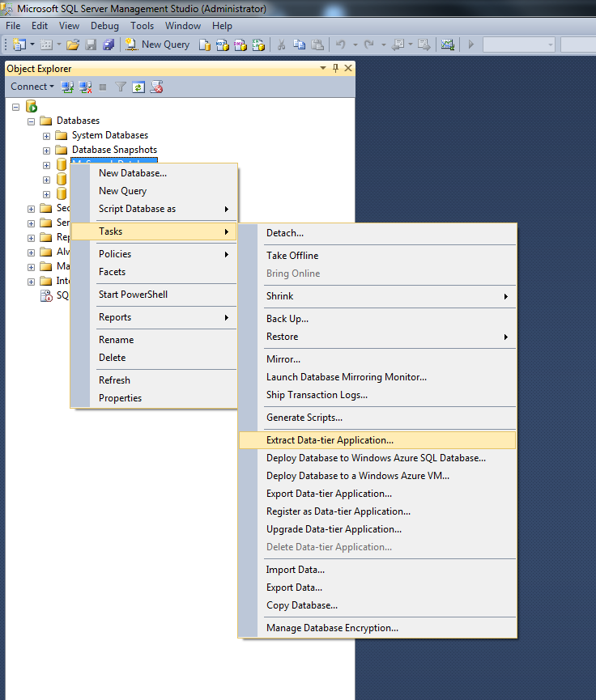
Task: Choose Export Data-tier Application...
Action: [377, 494]
